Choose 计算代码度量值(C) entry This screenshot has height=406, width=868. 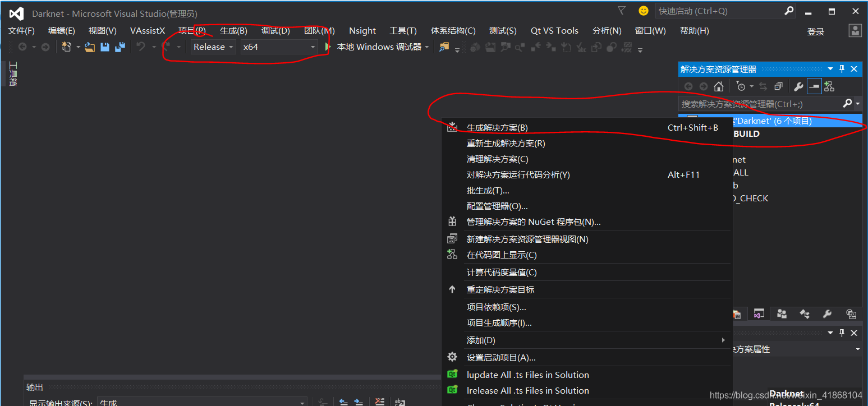coord(586,273)
